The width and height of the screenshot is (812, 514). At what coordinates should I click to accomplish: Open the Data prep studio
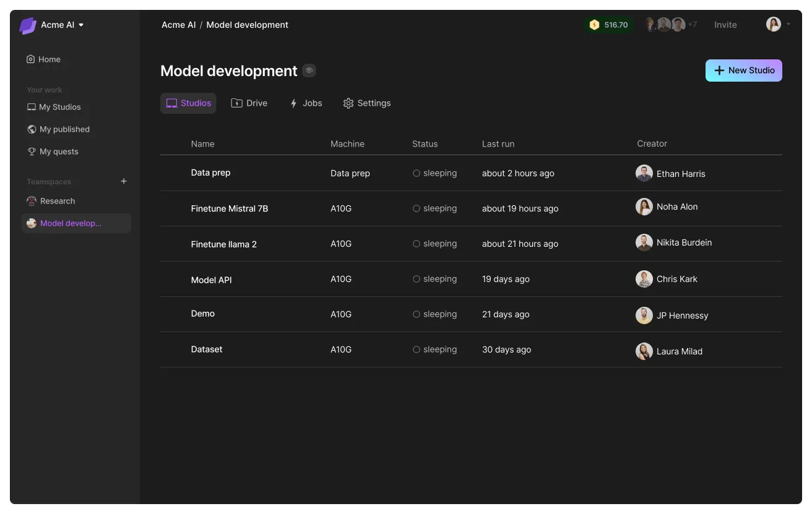[210, 173]
